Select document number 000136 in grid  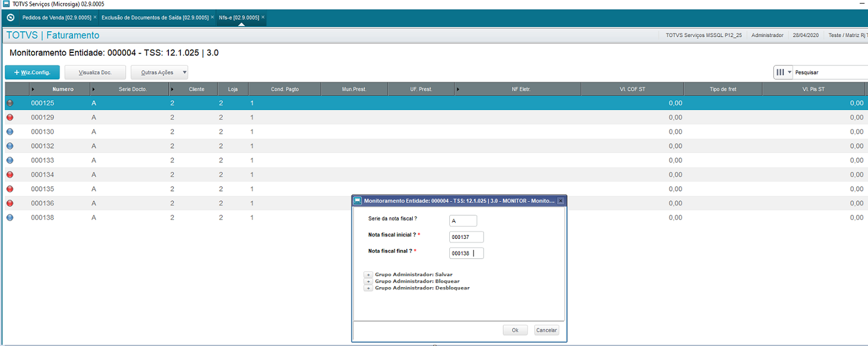point(42,203)
